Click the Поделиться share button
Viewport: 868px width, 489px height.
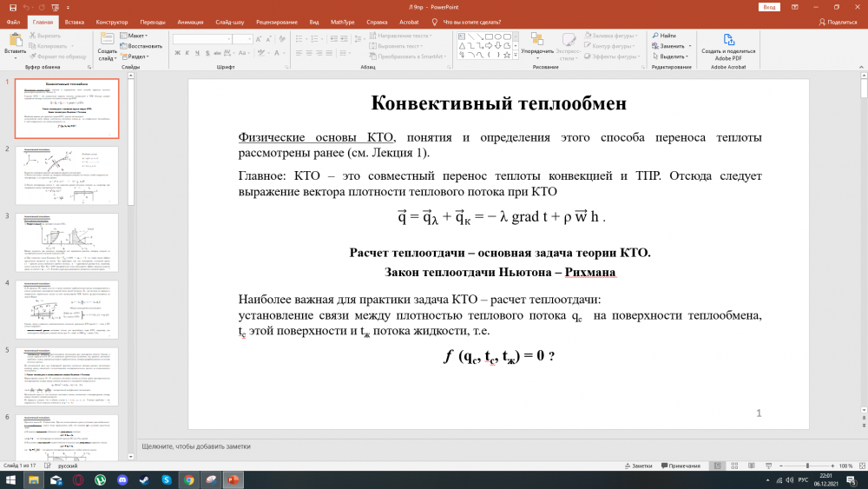coord(837,22)
